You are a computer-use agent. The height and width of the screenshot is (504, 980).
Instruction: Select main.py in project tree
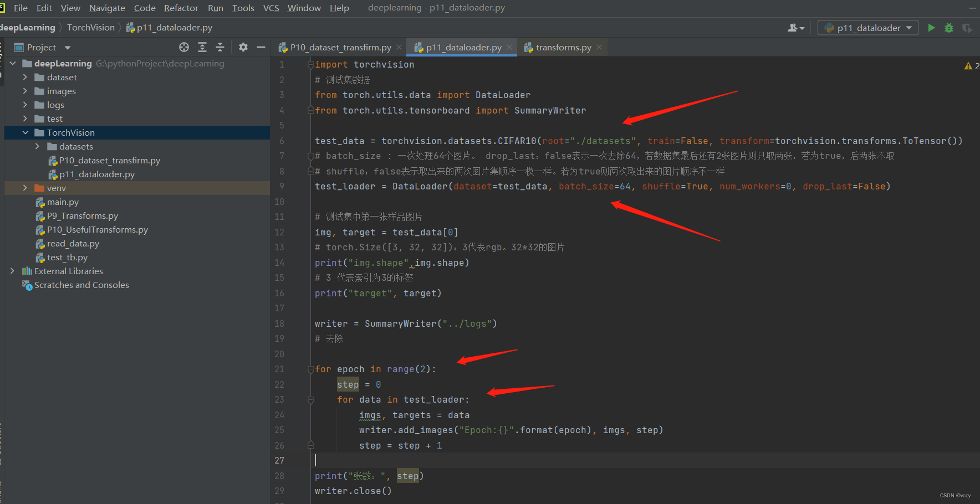pyautogui.click(x=62, y=202)
